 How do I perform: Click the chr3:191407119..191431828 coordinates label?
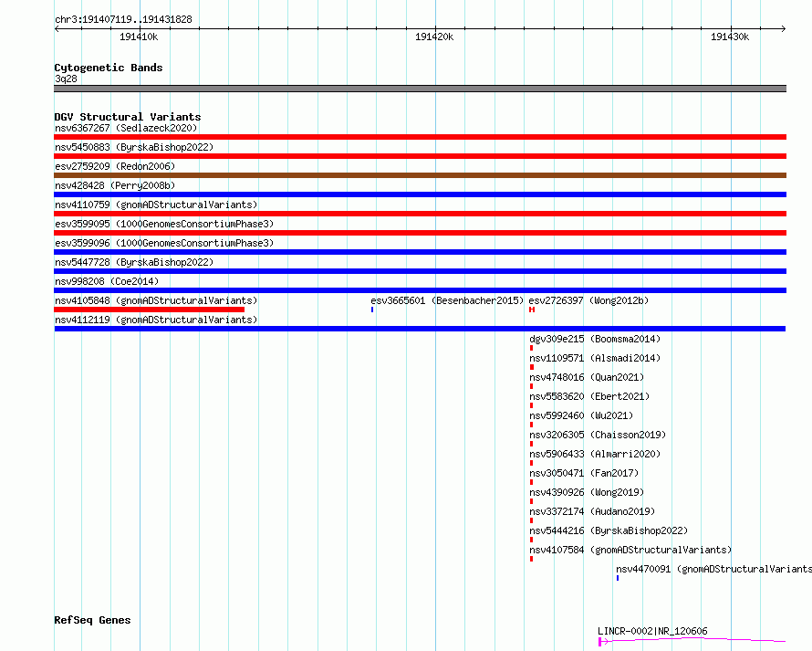123,19
